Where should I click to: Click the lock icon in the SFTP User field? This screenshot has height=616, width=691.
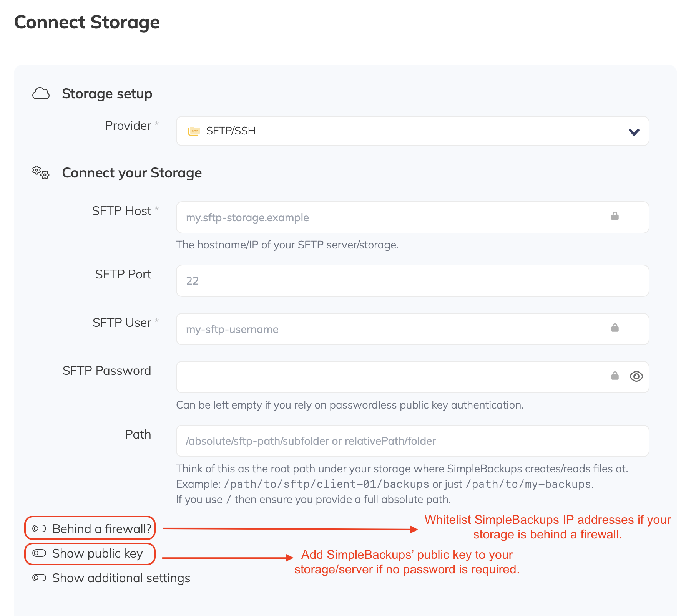615,329
